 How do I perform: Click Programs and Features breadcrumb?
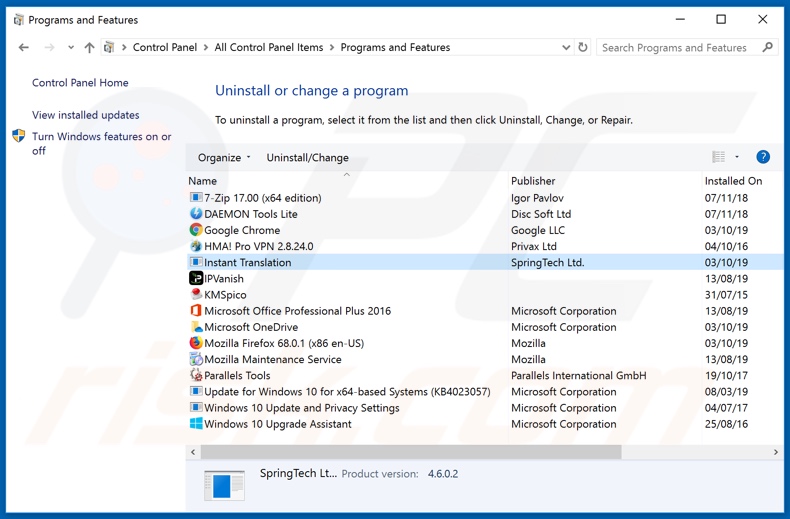[395, 47]
